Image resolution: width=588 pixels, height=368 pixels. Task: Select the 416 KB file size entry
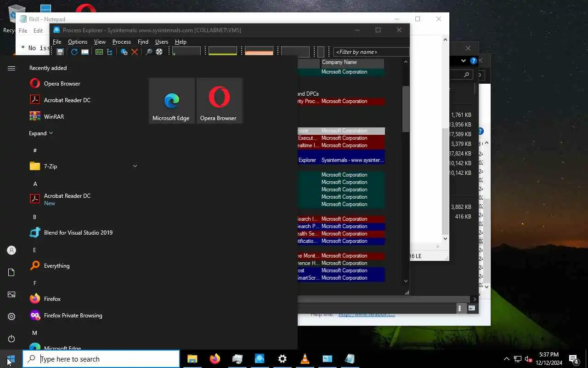[463, 217]
